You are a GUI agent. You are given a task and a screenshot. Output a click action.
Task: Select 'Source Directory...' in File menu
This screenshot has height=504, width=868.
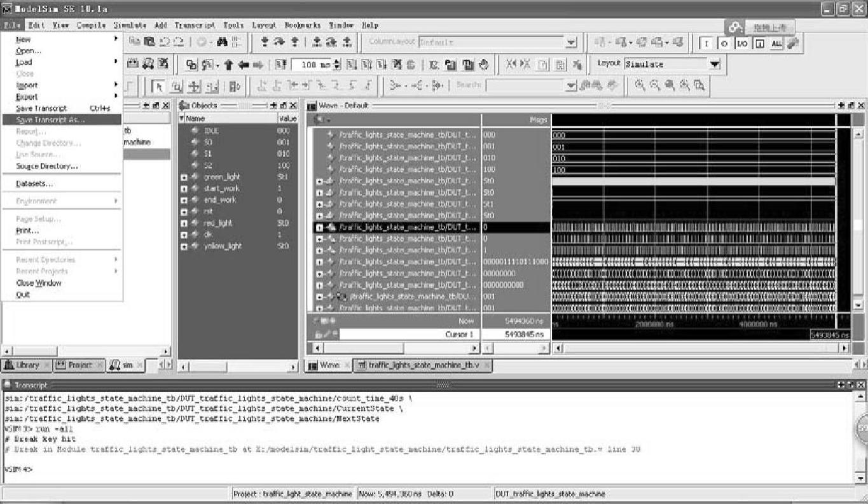[x=47, y=166]
